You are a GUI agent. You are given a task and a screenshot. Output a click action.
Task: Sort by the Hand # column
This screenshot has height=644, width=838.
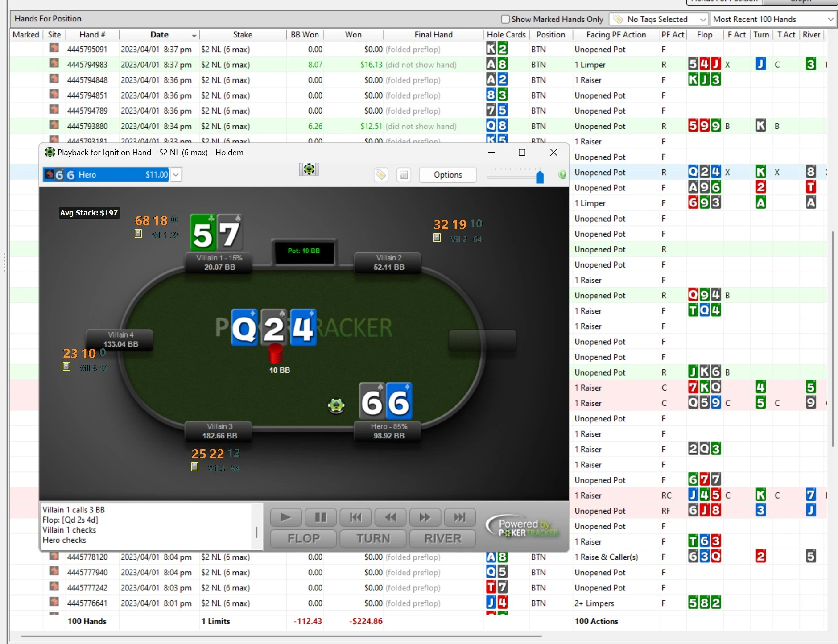(x=92, y=35)
